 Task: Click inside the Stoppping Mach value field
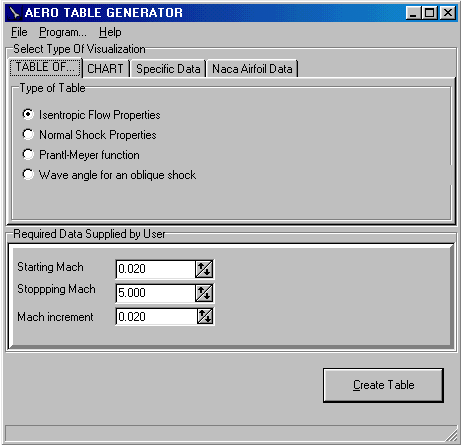tap(155, 293)
